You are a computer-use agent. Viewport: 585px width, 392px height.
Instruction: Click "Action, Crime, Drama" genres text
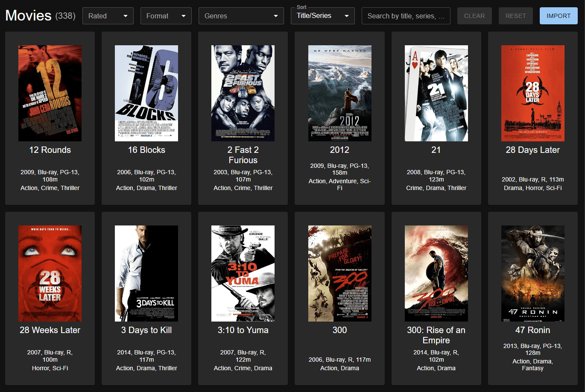coord(243,368)
